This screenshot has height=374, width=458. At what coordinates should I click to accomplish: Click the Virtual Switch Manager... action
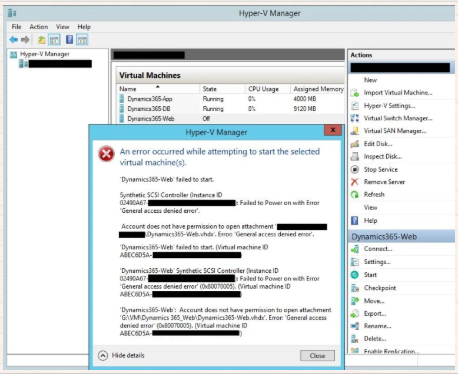click(398, 118)
